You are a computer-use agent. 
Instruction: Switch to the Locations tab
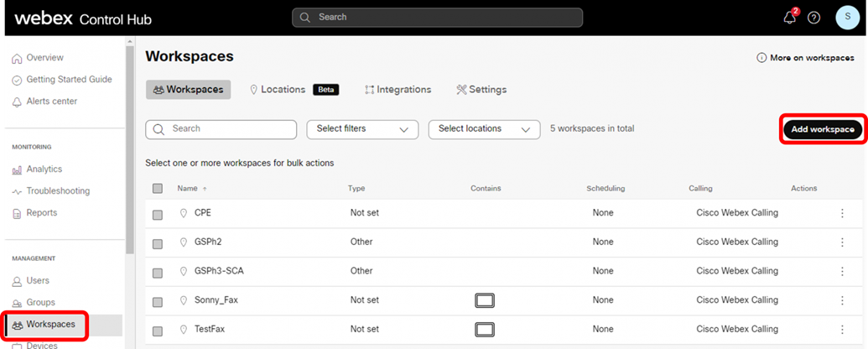[x=281, y=90]
